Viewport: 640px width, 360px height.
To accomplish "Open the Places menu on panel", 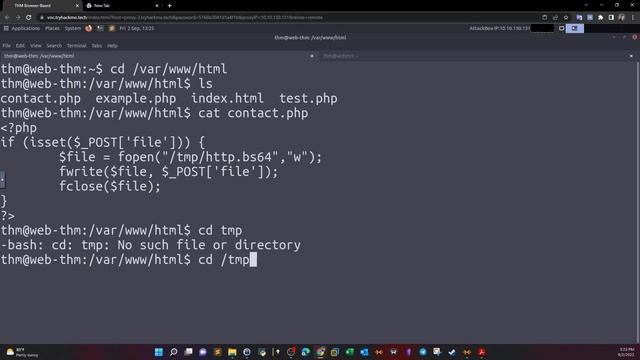I will click(x=52, y=29).
